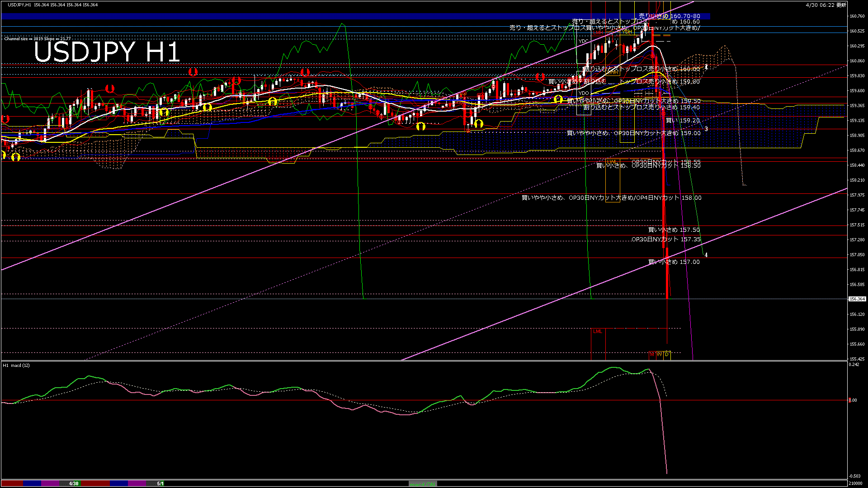
Task: Click the H1 macd (12) indicator label
Action: (16, 365)
